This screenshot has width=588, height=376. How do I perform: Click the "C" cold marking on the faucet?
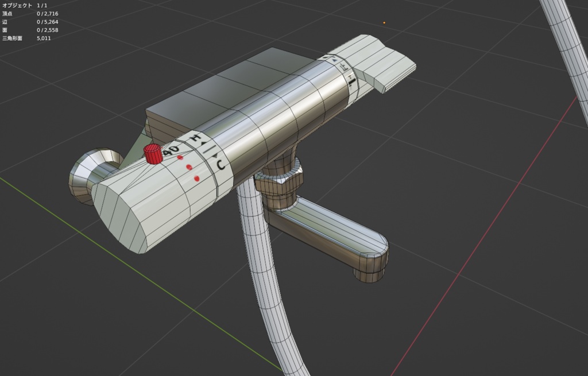tap(221, 165)
